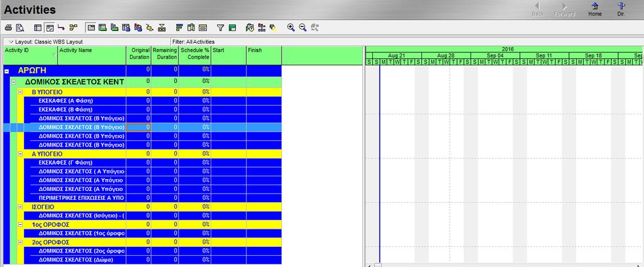The width and height of the screenshot is (644, 267).
Task: Edit the highlighted row's Original Duration cell
Action: coord(139,127)
